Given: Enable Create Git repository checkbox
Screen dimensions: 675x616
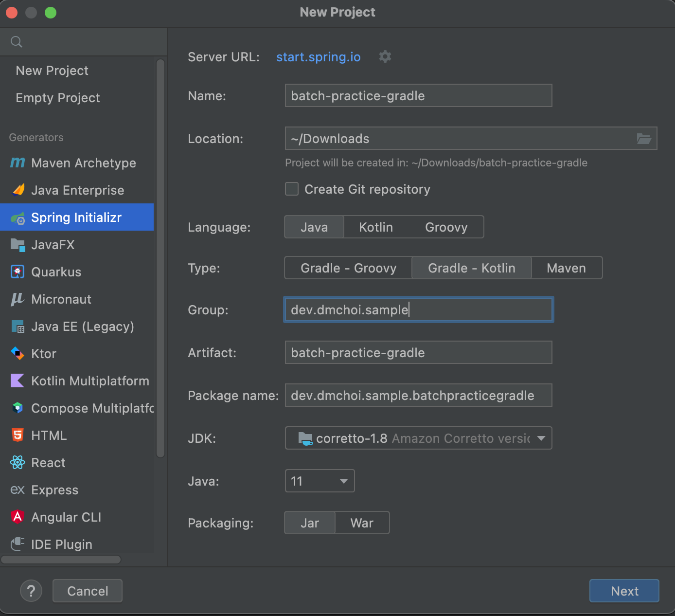Looking at the screenshot, I should [292, 189].
